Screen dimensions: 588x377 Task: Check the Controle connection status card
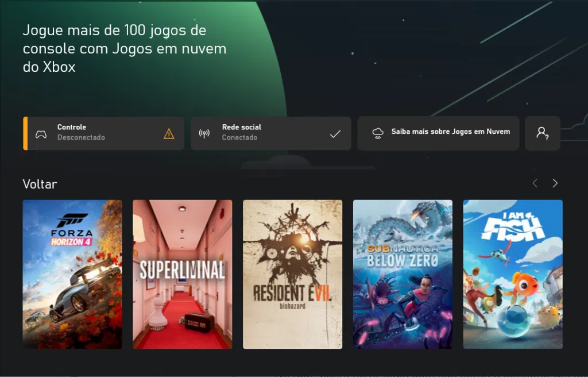click(103, 133)
